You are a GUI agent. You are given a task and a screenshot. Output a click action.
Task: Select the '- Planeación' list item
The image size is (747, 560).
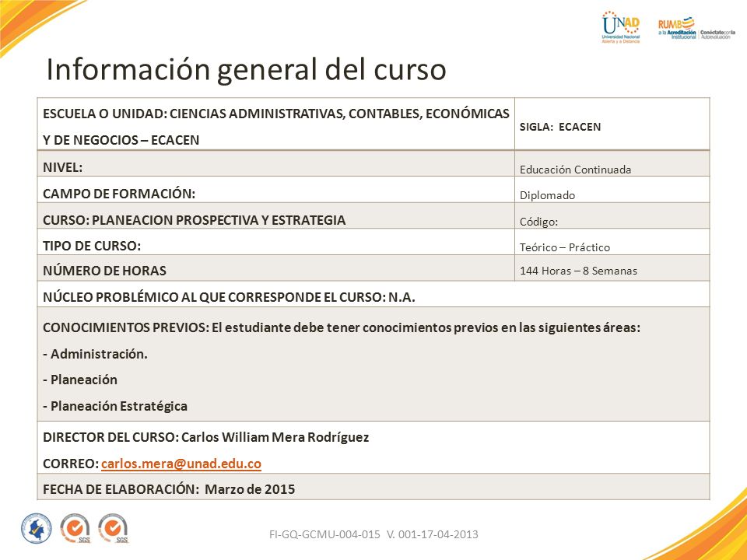(x=79, y=380)
